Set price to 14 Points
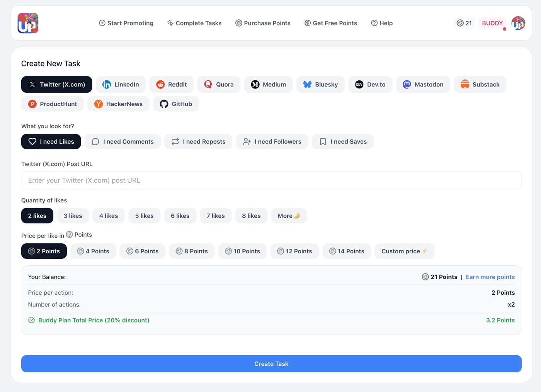 pyautogui.click(x=347, y=251)
